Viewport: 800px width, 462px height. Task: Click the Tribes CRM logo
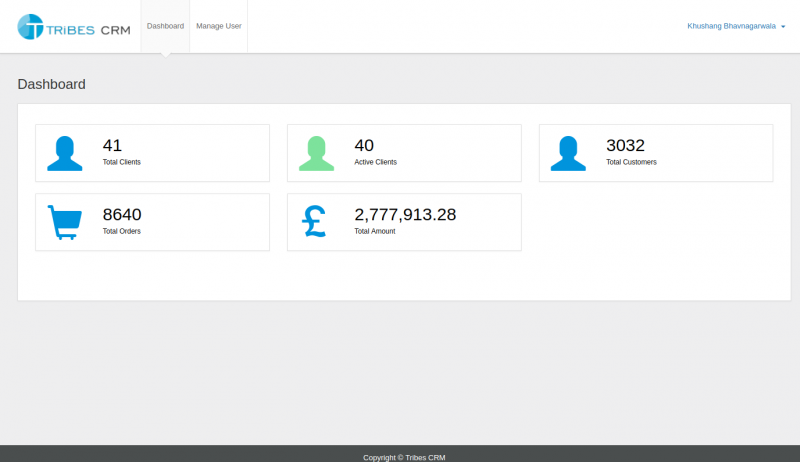tap(73, 27)
